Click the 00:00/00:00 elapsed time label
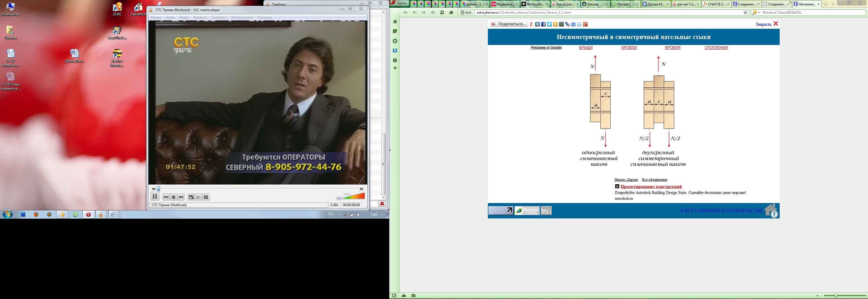 [351, 205]
